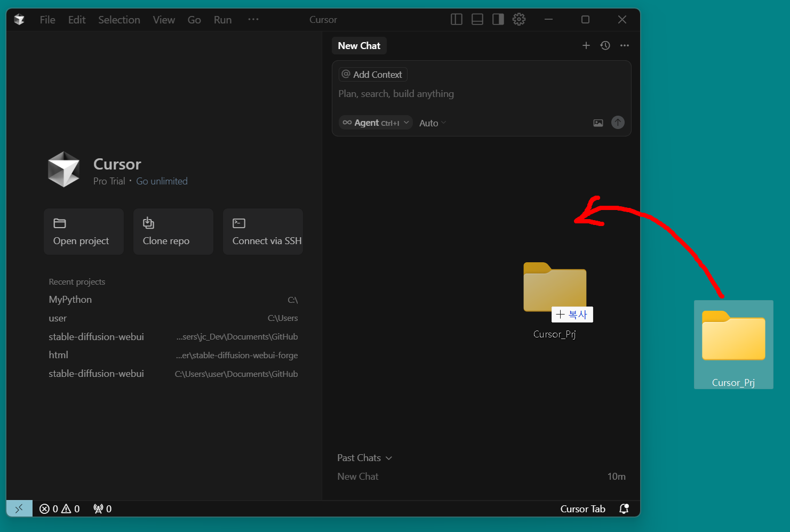Viewport: 790px width, 532px height.
Task: Click the Pro Trial label
Action: (109, 181)
